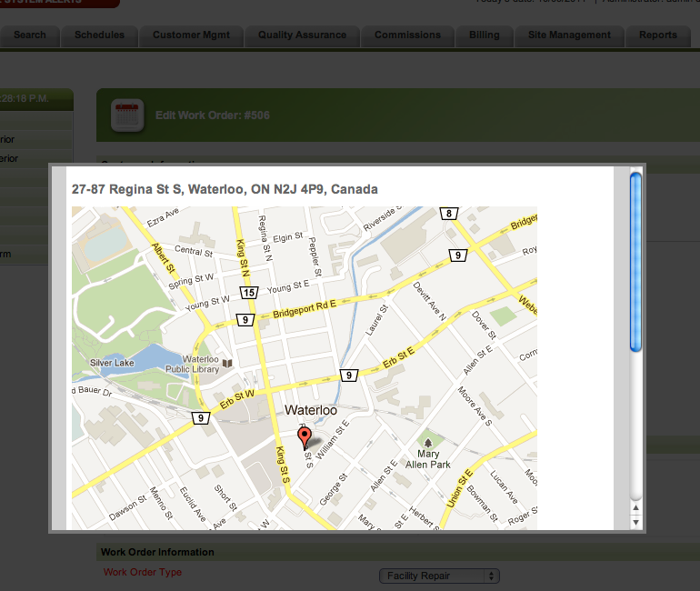Click route 9 shield near Bridgeport Rd E label
Image resolution: width=700 pixels, height=591 pixels.
[x=245, y=320]
